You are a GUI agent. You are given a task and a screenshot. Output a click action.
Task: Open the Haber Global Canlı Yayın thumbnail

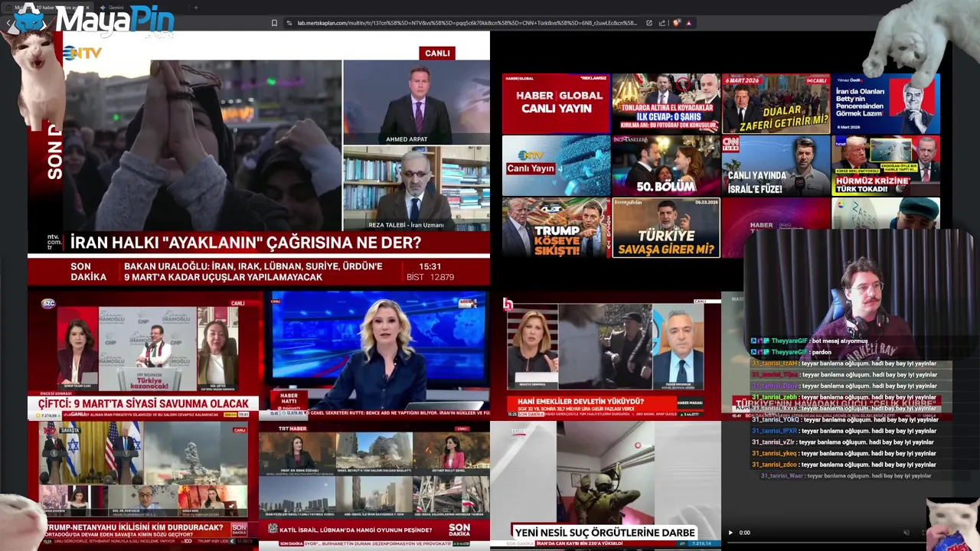coord(556,103)
